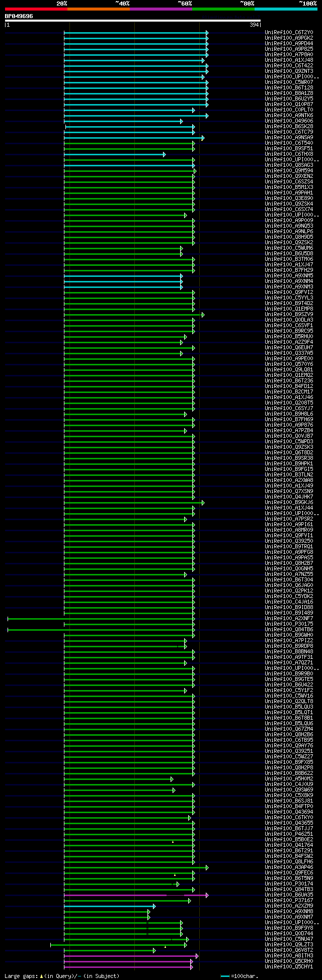Select the UniRef100_Q39250 label

[x=289, y=541]
